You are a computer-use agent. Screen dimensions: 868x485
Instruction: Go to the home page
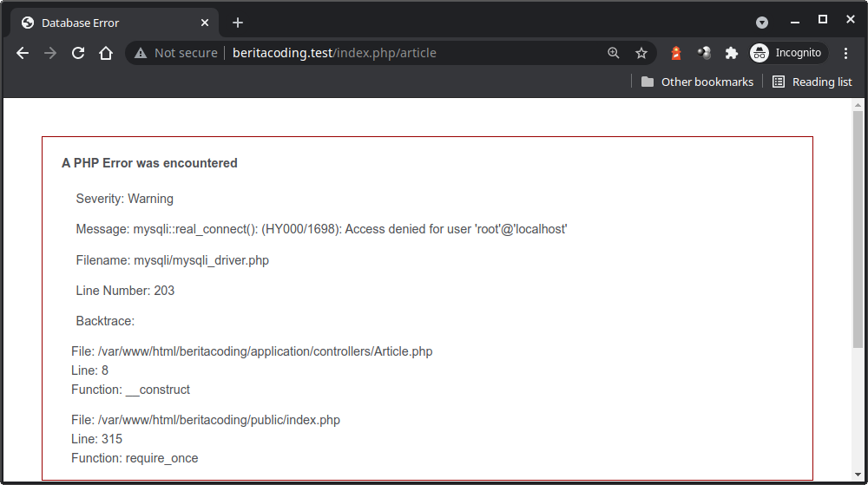coord(106,53)
